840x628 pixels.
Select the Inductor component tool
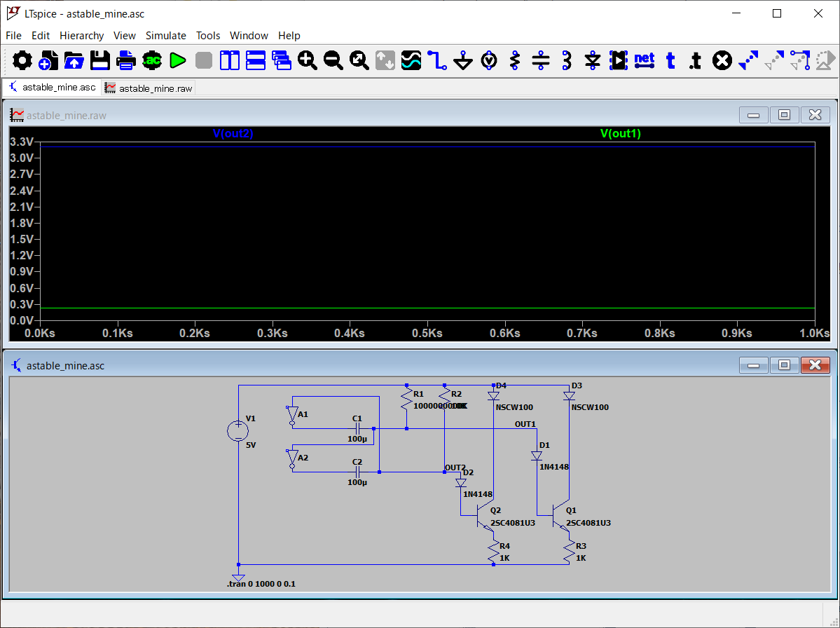[x=567, y=61]
